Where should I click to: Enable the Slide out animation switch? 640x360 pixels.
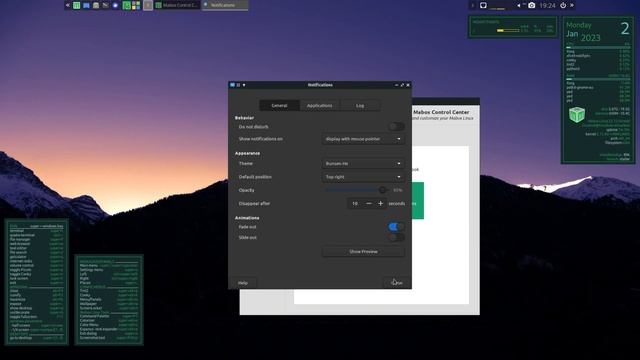(396, 237)
